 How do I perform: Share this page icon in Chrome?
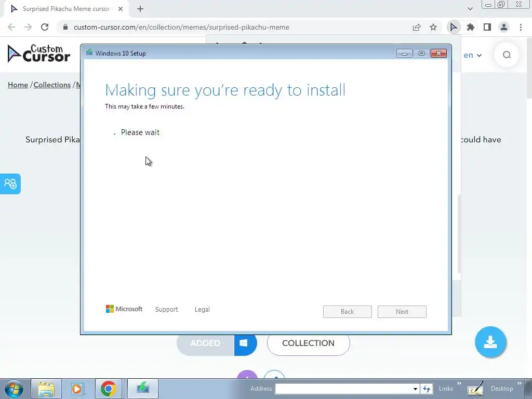click(417, 27)
